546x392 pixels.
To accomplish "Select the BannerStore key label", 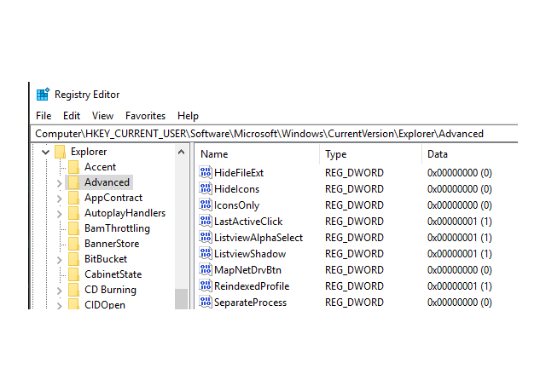I will [x=112, y=244].
